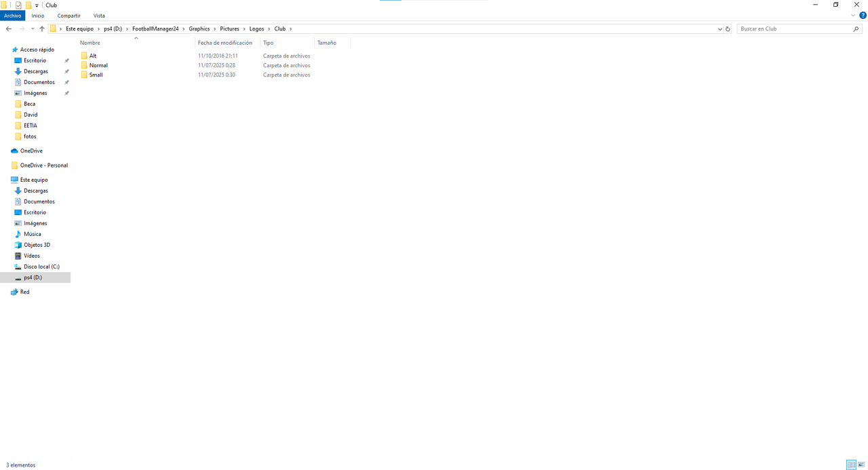Viewport: 868px width, 470px height.
Task: Open the Help question mark icon
Action: tap(863, 16)
